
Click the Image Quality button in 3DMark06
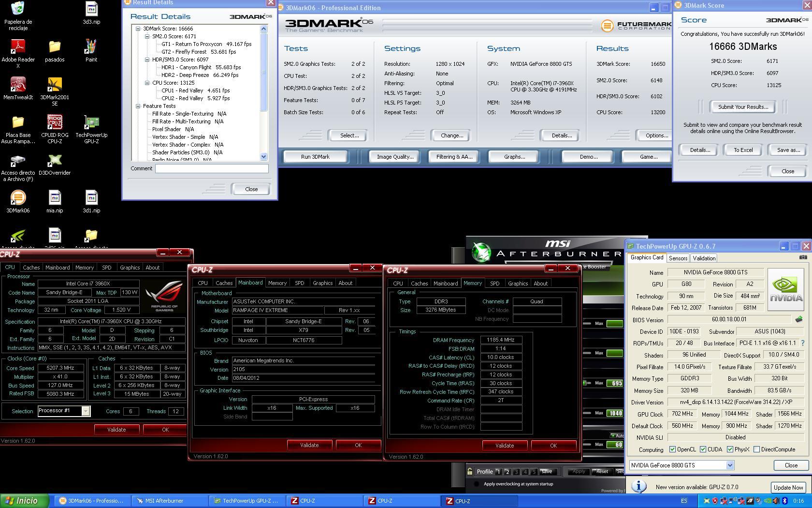pos(395,157)
